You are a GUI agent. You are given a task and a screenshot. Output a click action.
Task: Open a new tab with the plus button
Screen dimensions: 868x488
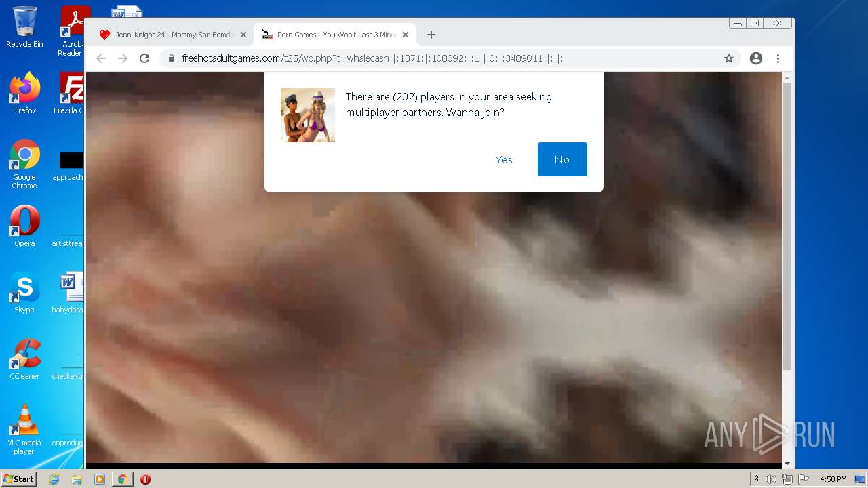(x=431, y=35)
